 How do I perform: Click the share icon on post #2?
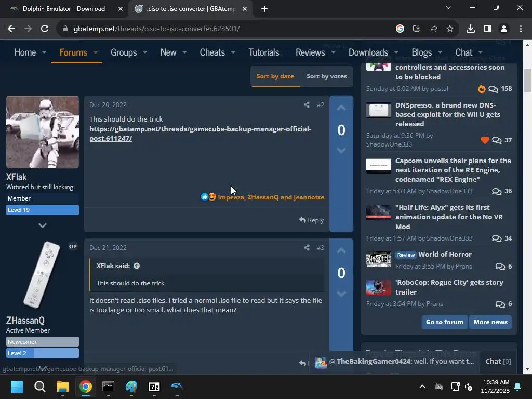[x=307, y=105]
